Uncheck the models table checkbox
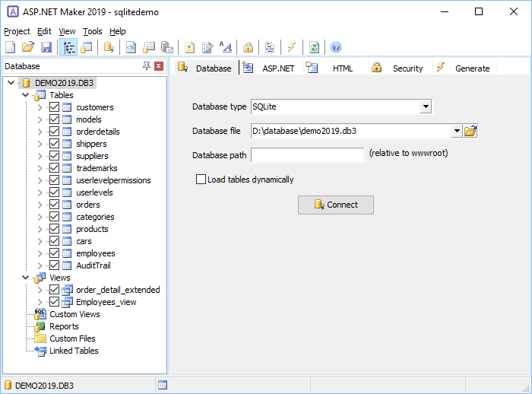Screen dimensions: 532x394 (54, 119)
